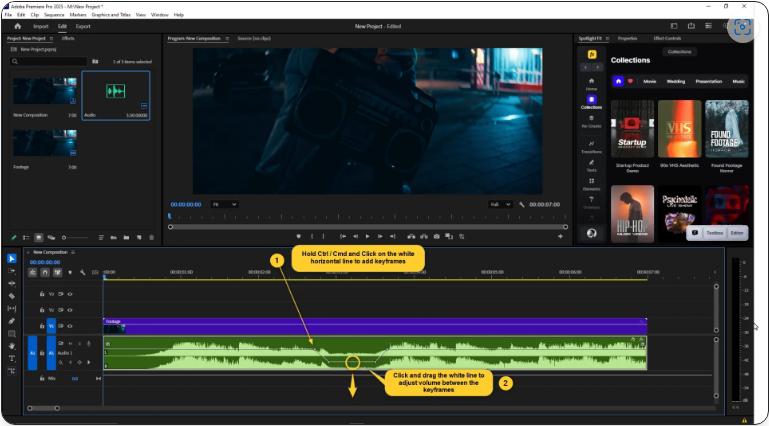Toggle Snap in timeline
769x426 pixels.
pos(45,272)
